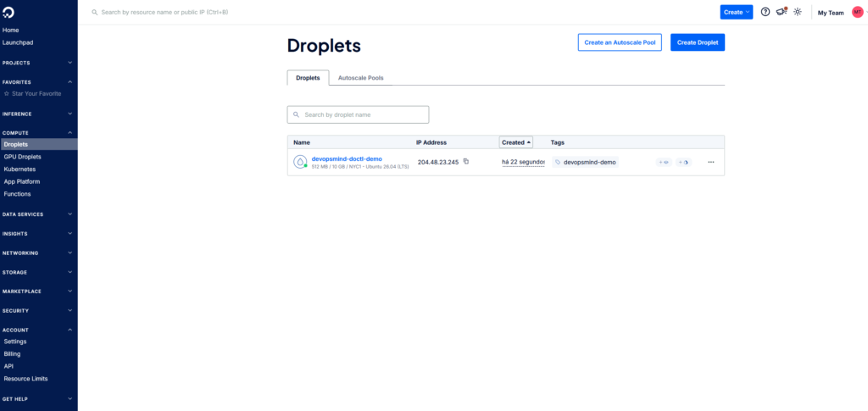Click Star Your Favorite link
Viewport: 868px width, 411px height.
(36, 93)
